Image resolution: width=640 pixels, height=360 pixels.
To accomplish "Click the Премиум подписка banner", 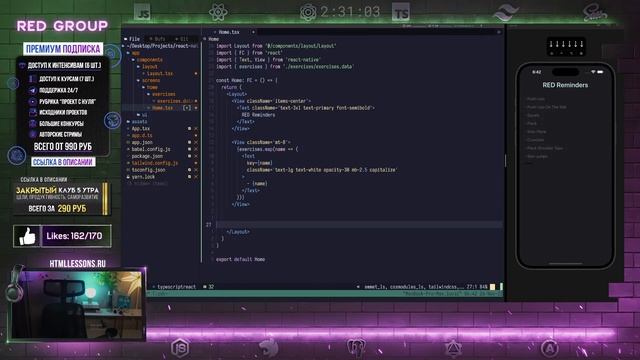I will 63,49.
